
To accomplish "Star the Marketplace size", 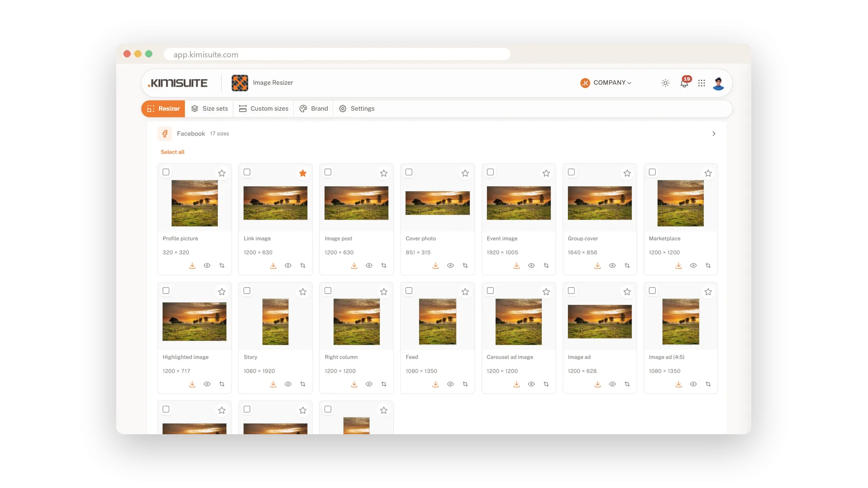I will pos(708,173).
